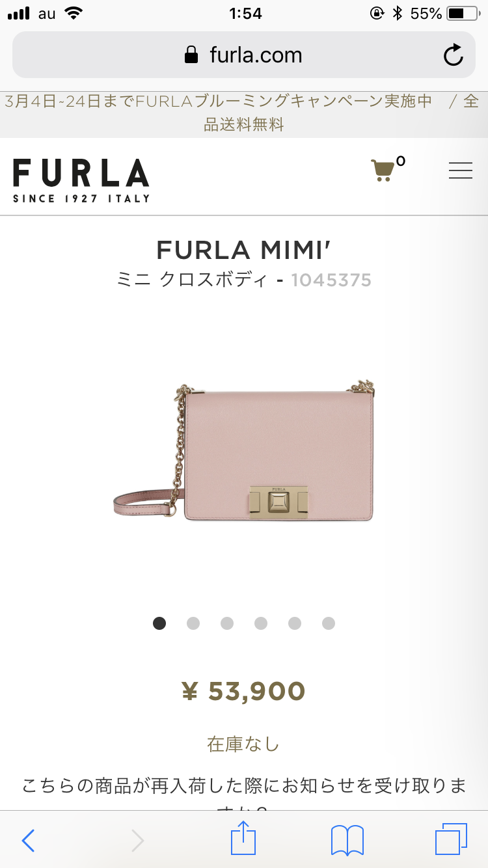Viewport: 488px width, 868px height.
Task: Tap the product code 1045375
Action: (331, 280)
